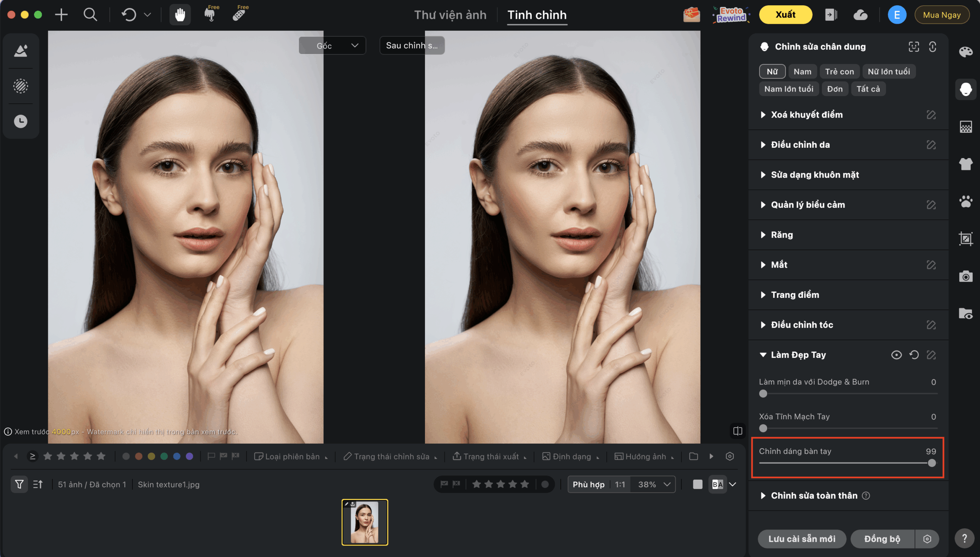
Task: Open the clothing t-shirt panel
Action: (x=965, y=164)
